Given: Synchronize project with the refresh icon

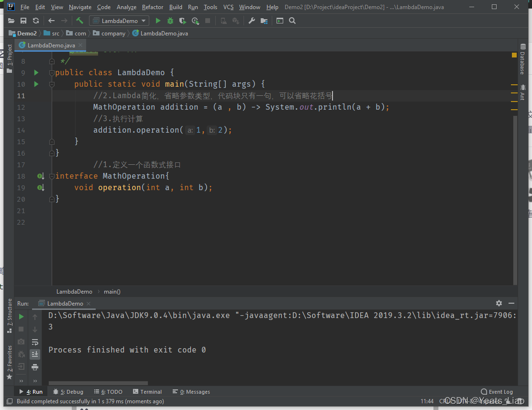Looking at the screenshot, I should (35, 21).
